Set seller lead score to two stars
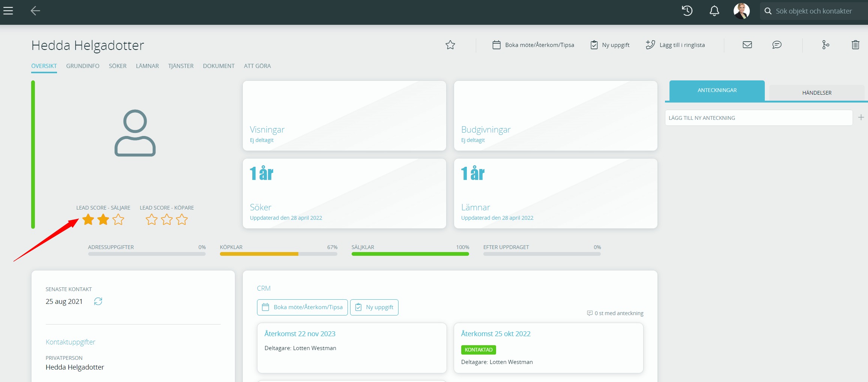 [x=103, y=219]
